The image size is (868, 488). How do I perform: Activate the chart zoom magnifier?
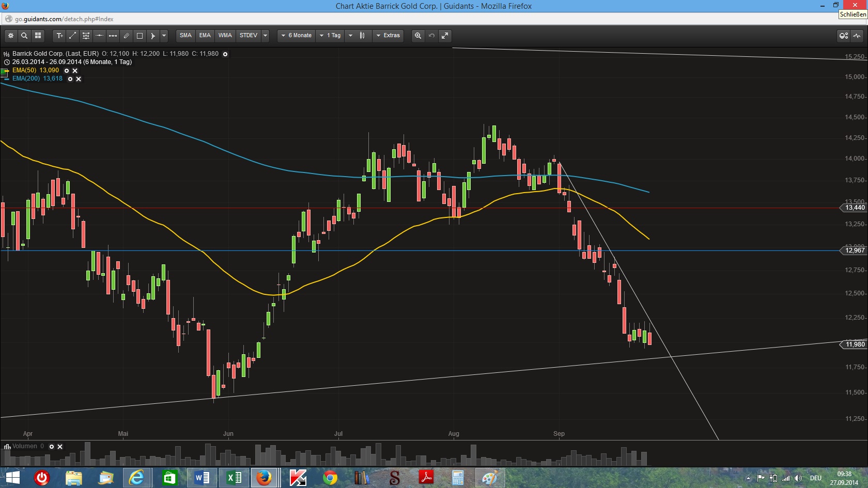(417, 35)
